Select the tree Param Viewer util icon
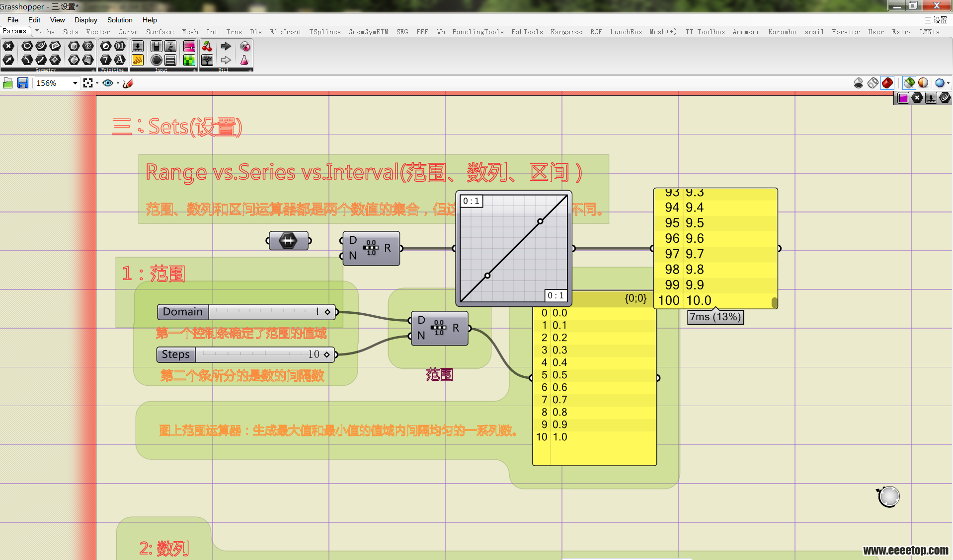The image size is (953, 560). (207, 60)
